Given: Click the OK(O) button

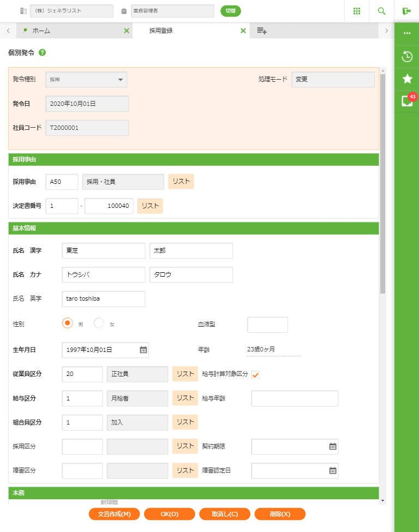Looking at the screenshot, I should pos(170,514).
